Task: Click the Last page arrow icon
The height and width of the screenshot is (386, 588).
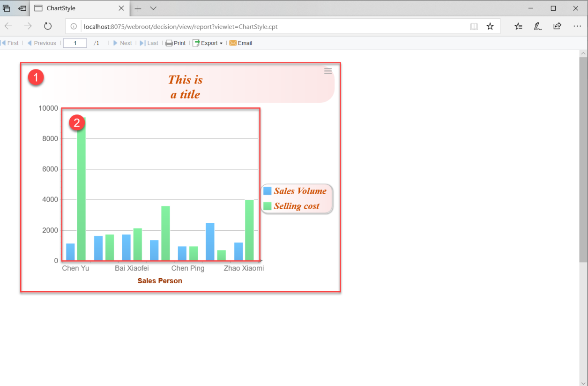Action: tap(142, 43)
